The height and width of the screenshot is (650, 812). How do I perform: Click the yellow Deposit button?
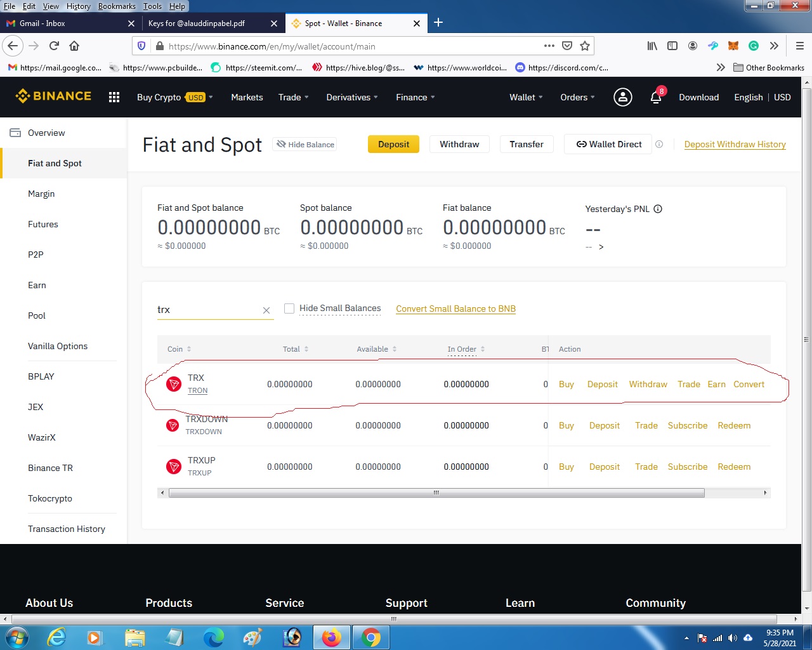[393, 144]
